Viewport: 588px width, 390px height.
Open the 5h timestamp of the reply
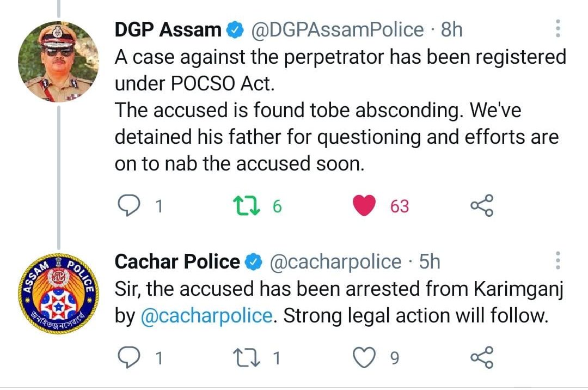click(429, 262)
